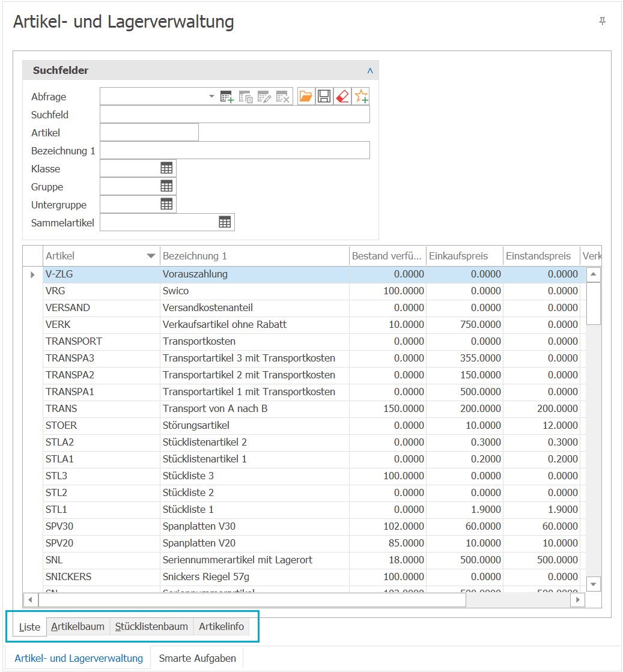Click 'Verkaufsartikel ohne Rabatt' cell

(x=255, y=325)
